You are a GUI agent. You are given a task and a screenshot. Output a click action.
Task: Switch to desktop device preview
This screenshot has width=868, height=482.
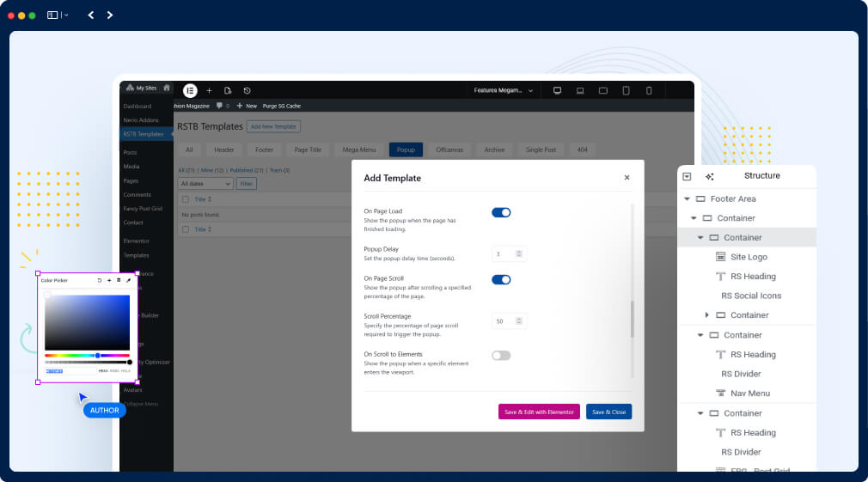[x=558, y=90]
